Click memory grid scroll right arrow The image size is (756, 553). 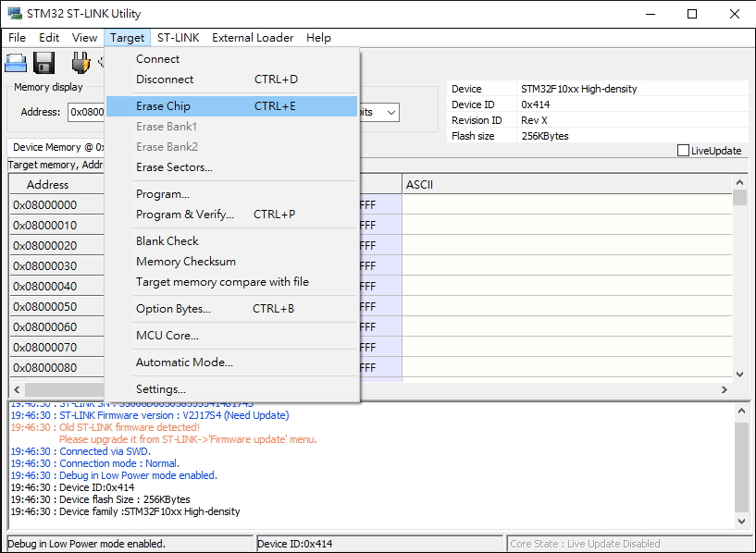(725, 389)
